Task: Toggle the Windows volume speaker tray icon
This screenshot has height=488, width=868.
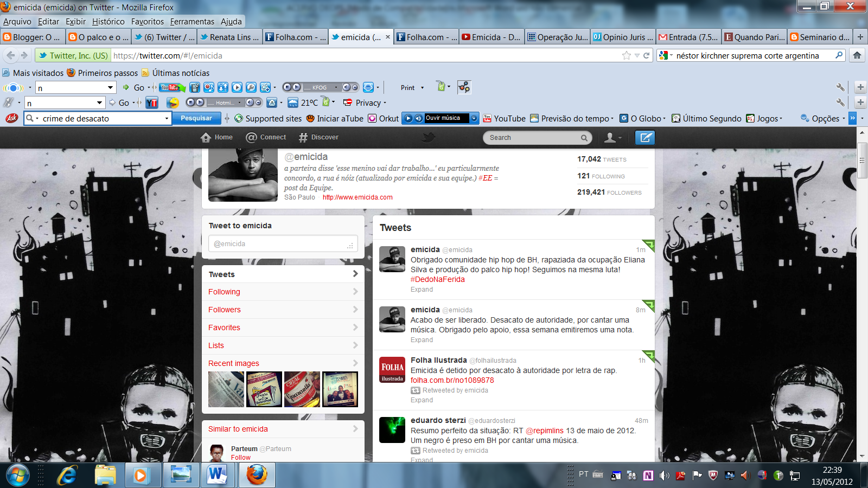Action: coord(665,476)
